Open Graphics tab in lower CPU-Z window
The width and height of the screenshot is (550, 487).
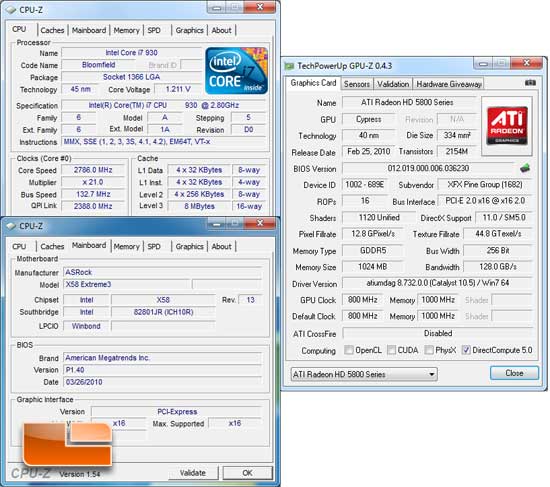[x=189, y=246]
